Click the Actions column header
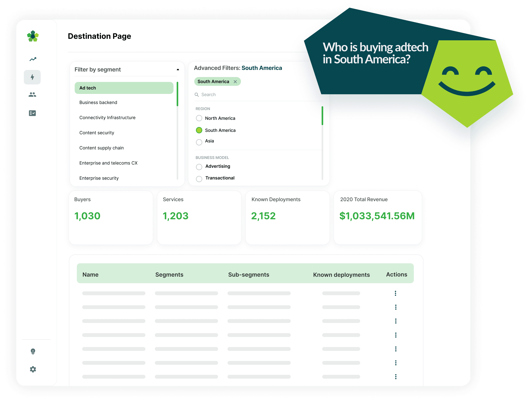Viewport: 532px width, 402px height. [x=396, y=274]
